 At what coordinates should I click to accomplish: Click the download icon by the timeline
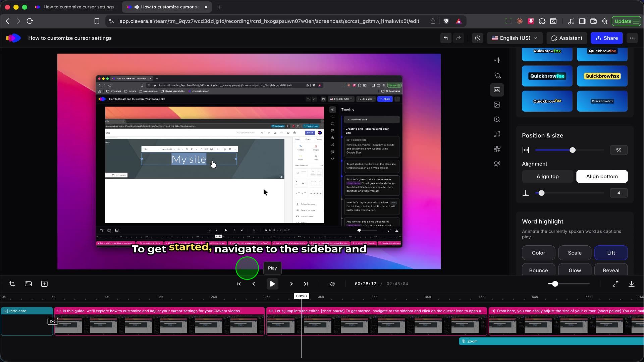[631, 284]
